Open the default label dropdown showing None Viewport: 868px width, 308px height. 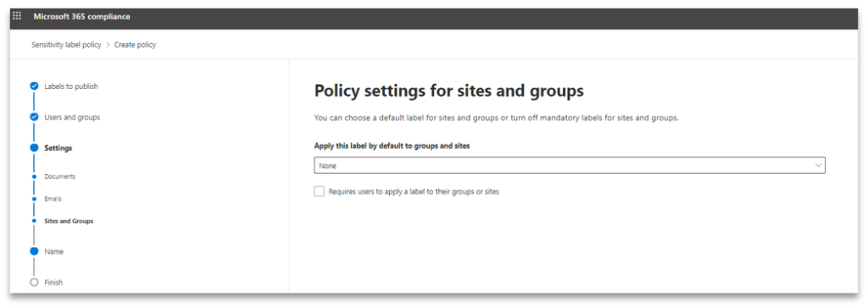(570, 165)
